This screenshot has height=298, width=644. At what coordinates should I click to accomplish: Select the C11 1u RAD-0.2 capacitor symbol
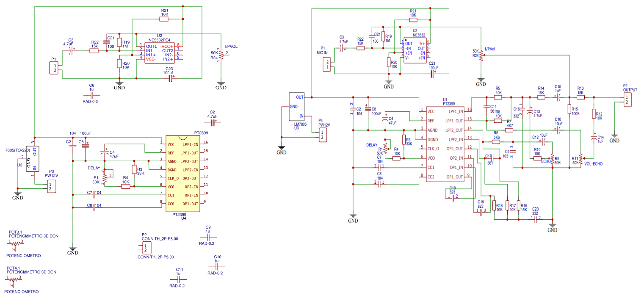(x=179, y=279)
